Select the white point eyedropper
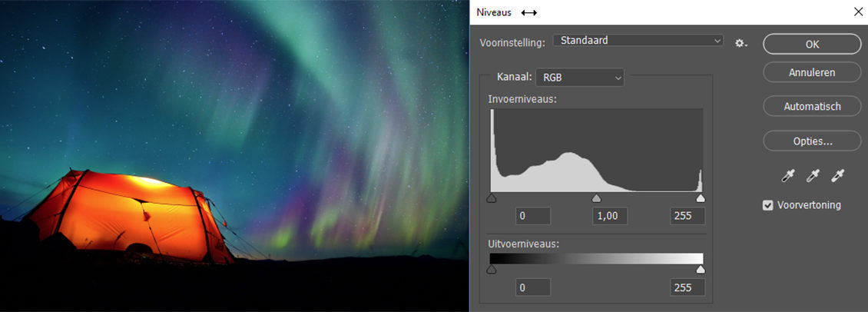The width and height of the screenshot is (868, 312). pos(838,176)
